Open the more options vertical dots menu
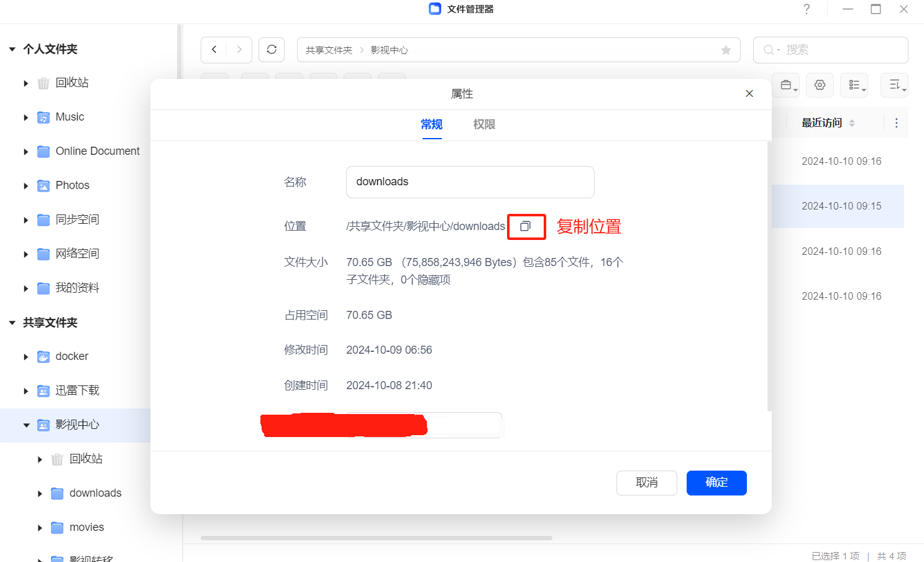The width and height of the screenshot is (924, 562). coord(896,123)
